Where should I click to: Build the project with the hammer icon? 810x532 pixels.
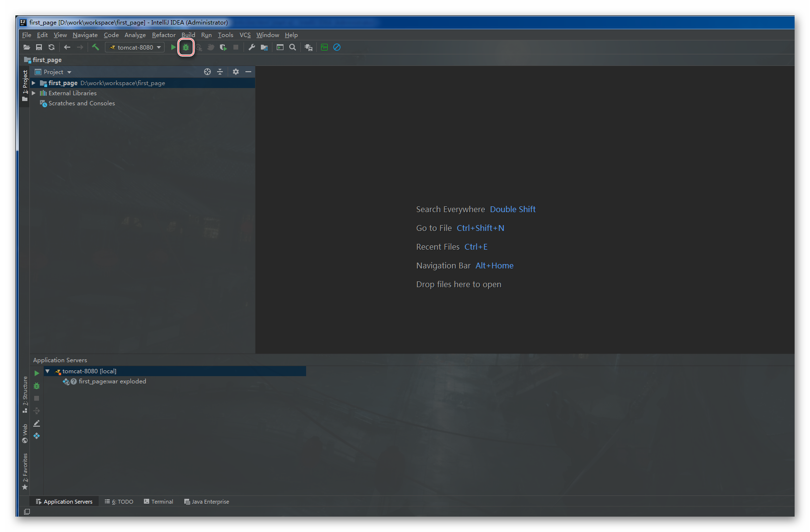point(96,47)
